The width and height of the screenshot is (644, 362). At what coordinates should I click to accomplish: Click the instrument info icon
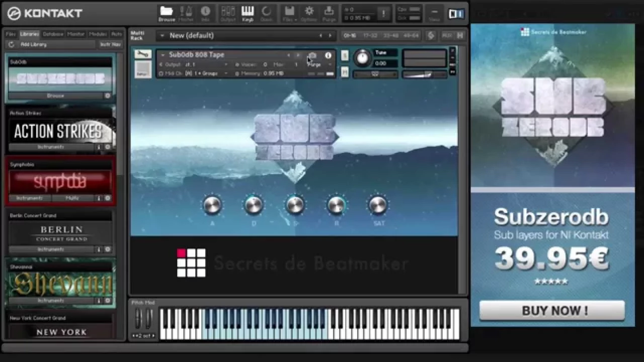click(328, 55)
